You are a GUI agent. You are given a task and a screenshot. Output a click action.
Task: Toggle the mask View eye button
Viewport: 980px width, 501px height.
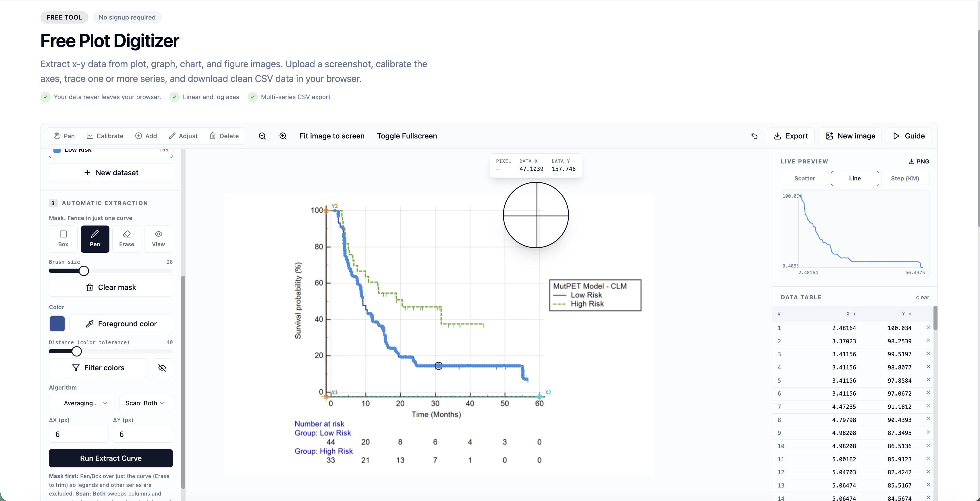(x=158, y=239)
